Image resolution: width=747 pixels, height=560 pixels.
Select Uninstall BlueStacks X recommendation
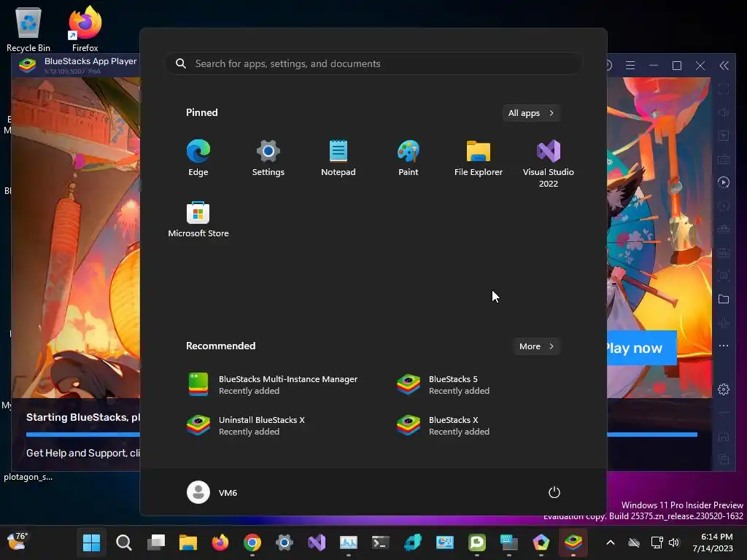coord(247,426)
